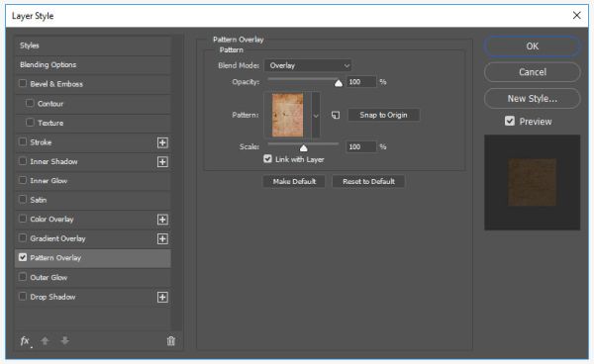Click Reset to Default button
Screen dimensions: 594x364
368,182
